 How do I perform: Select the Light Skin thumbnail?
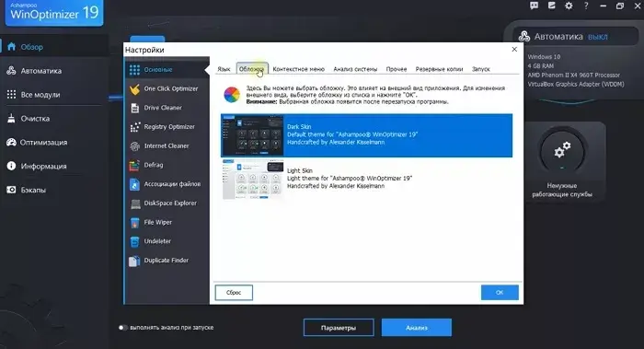coord(253,180)
